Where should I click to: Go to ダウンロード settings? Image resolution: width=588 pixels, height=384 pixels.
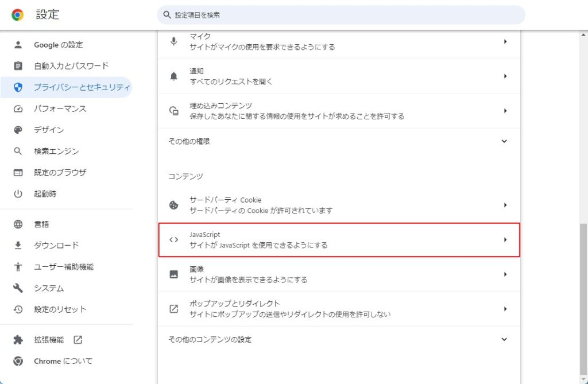[56, 246]
